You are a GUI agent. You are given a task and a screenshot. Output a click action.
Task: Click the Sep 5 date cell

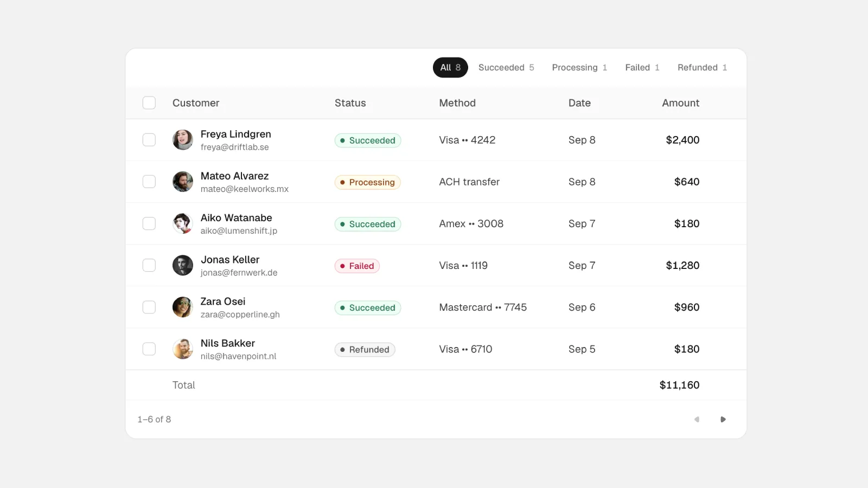point(582,349)
